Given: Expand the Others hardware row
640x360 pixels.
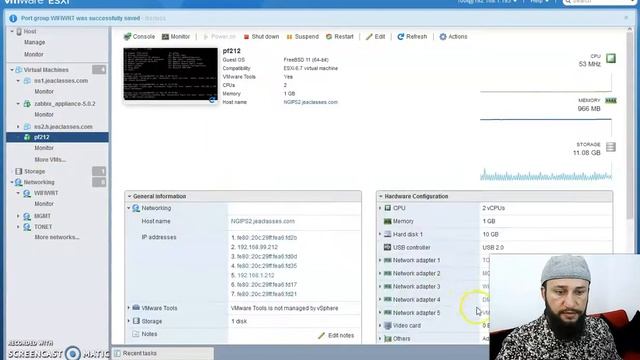Looking at the screenshot, I should pos(380,338).
